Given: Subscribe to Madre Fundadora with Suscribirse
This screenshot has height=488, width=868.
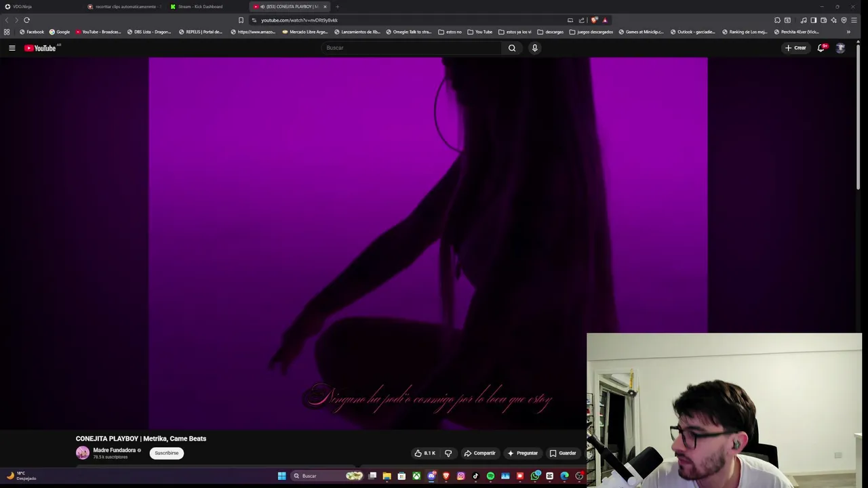Looking at the screenshot, I should [166, 453].
